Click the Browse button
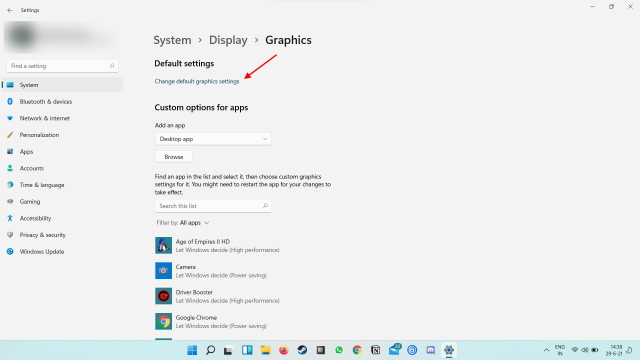 coord(173,157)
